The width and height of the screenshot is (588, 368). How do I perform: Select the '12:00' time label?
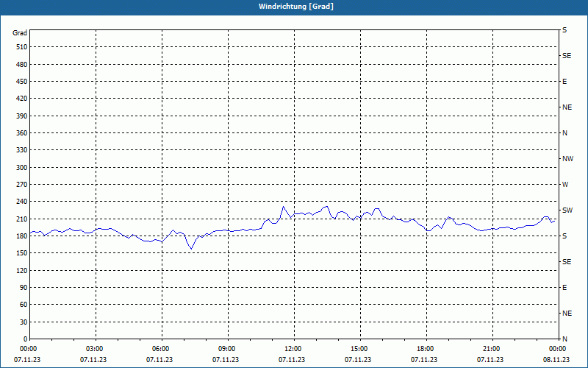[x=294, y=349]
